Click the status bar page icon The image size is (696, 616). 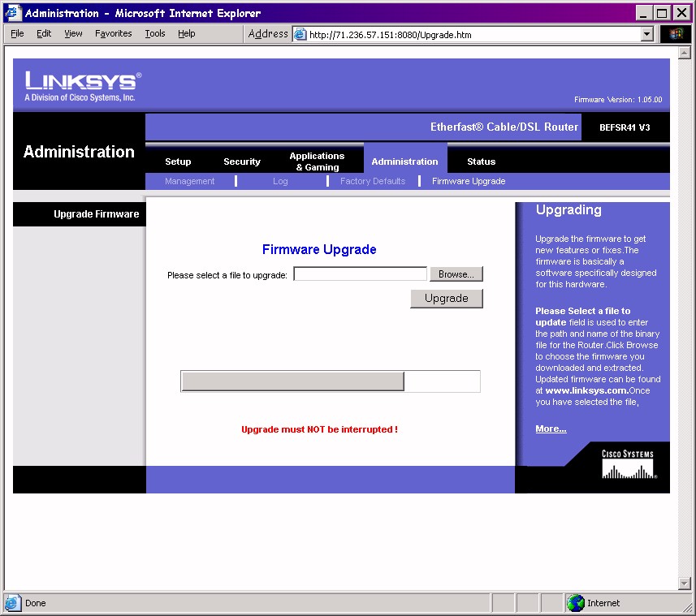click(12, 603)
